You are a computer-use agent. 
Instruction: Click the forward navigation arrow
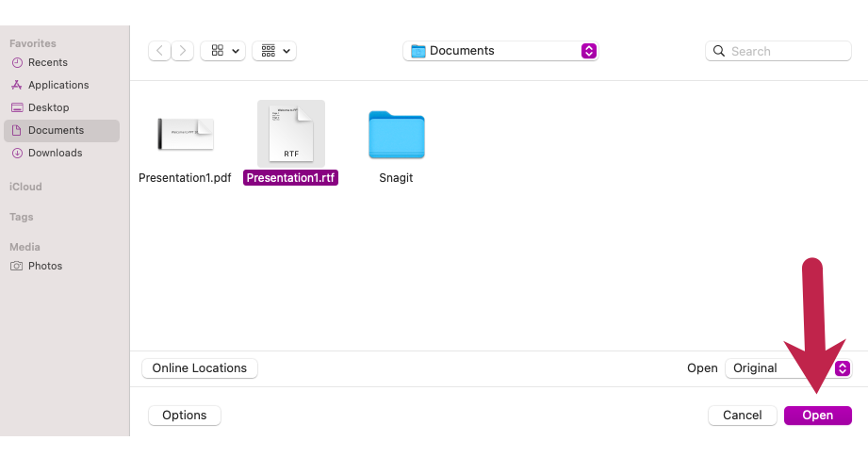(x=183, y=51)
